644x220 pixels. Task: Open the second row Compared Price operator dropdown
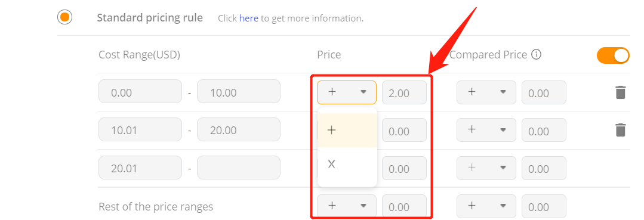coord(486,130)
